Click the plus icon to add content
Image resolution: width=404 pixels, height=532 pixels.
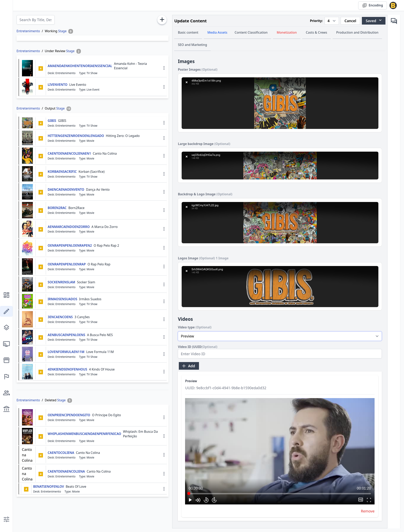click(x=162, y=20)
